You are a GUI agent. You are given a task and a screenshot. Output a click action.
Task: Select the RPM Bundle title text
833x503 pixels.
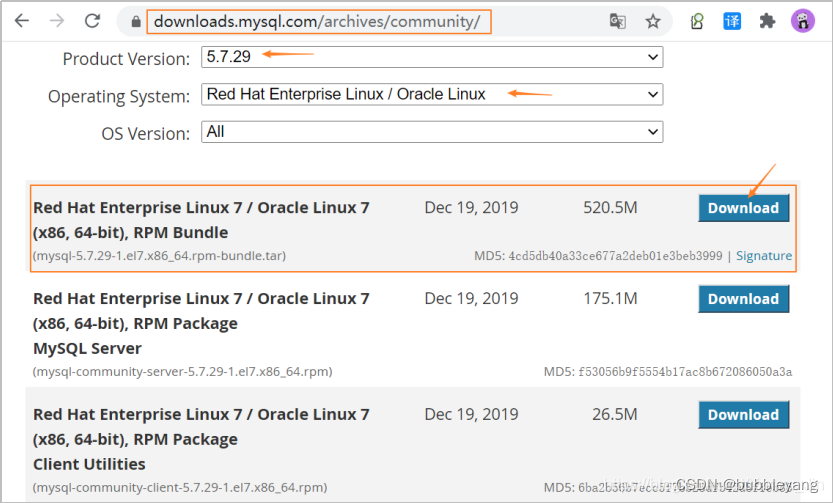pos(201,220)
